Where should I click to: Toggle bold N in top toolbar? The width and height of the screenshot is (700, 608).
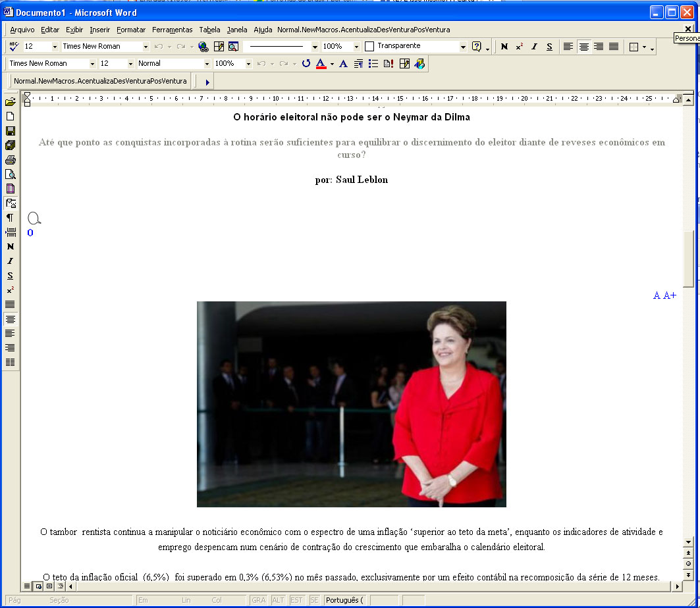(x=504, y=47)
